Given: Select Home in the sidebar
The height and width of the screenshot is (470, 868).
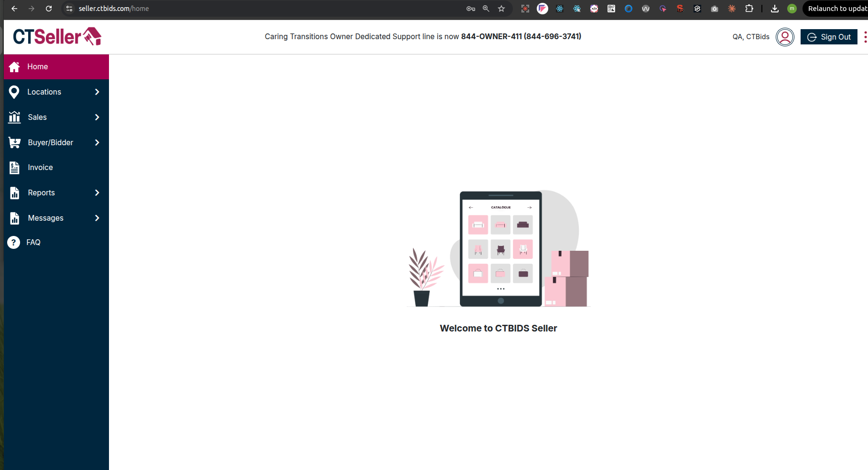Looking at the screenshot, I should 38,67.
